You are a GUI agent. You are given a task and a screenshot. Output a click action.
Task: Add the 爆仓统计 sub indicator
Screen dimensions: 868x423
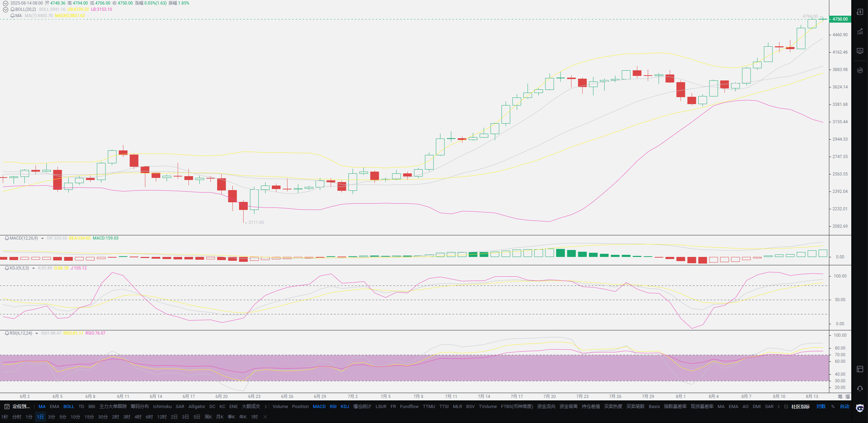[x=362, y=407]
